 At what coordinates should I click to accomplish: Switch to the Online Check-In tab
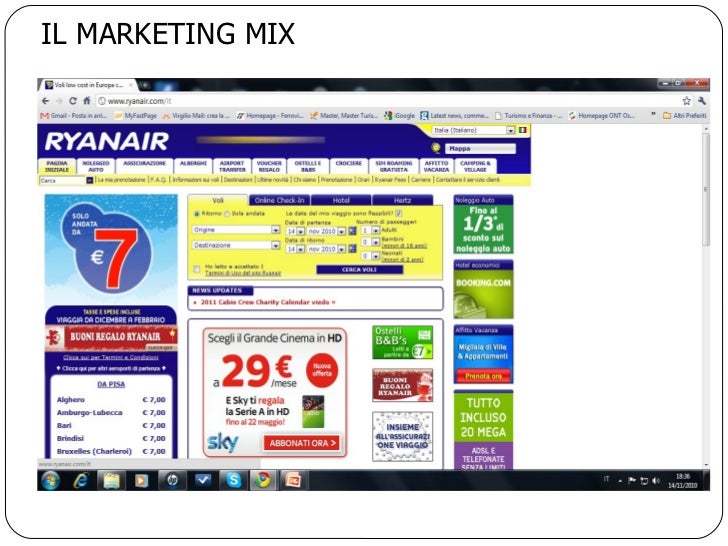pyautogui.click(x=280, y=200)
